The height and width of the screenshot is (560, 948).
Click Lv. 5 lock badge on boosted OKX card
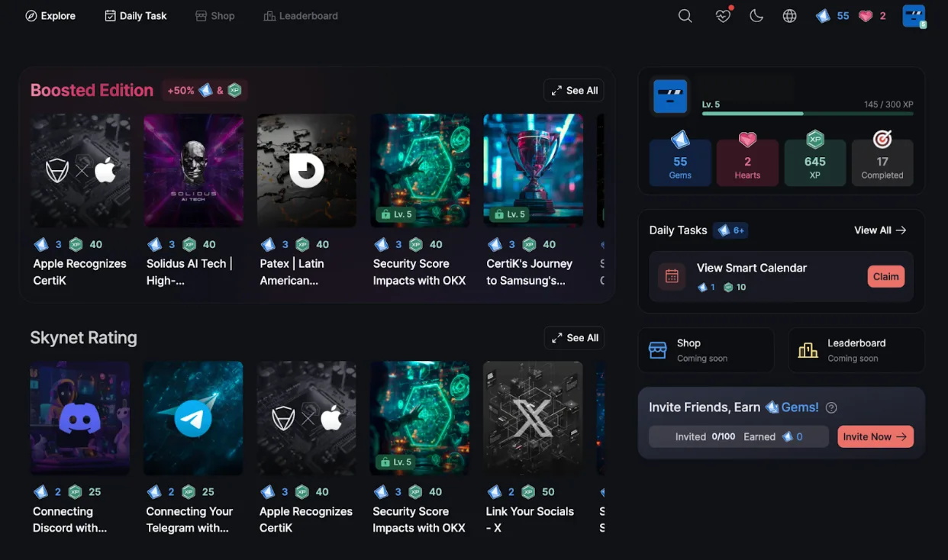point(397,214)
